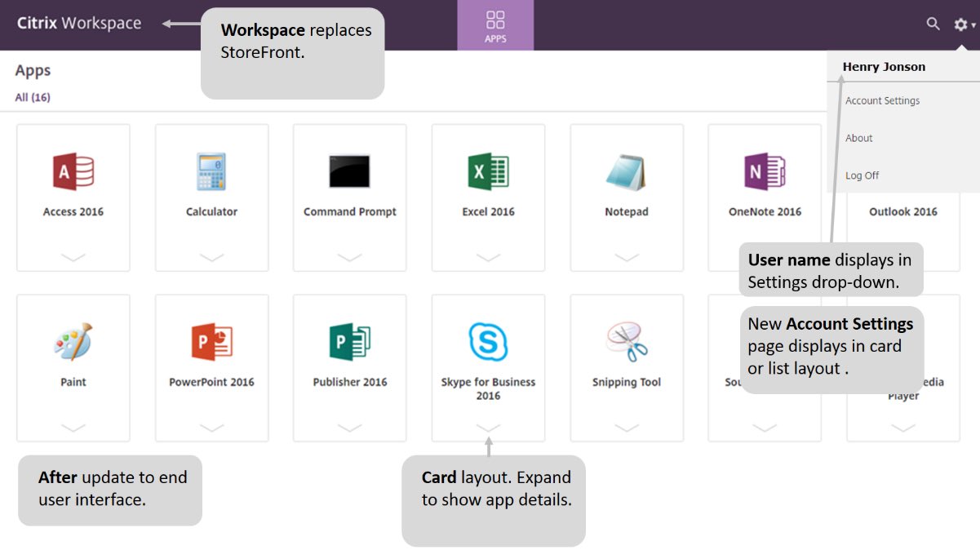Open the Publisher 2016 icon
Viewport: 980px width, 550px height.
point(349,342)
